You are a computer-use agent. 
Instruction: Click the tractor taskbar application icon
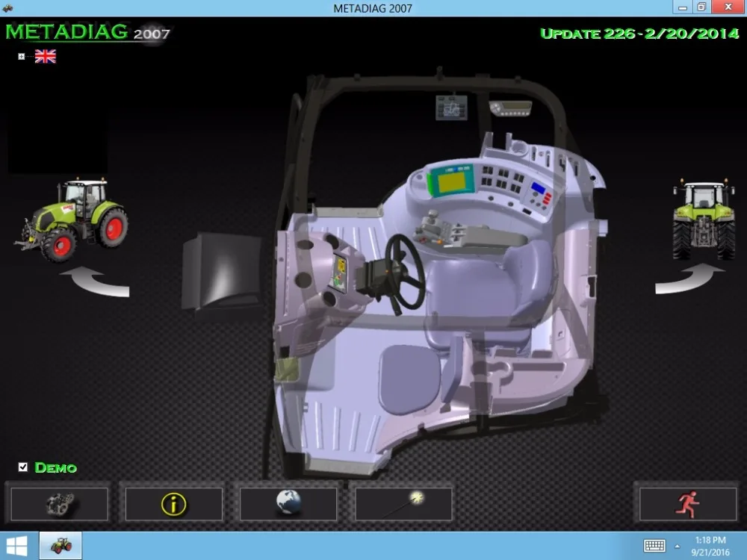61,546
